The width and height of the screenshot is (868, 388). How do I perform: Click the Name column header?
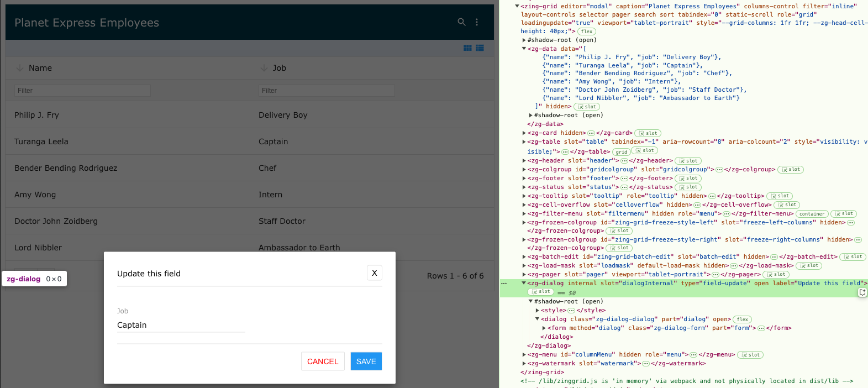[128, 68]
